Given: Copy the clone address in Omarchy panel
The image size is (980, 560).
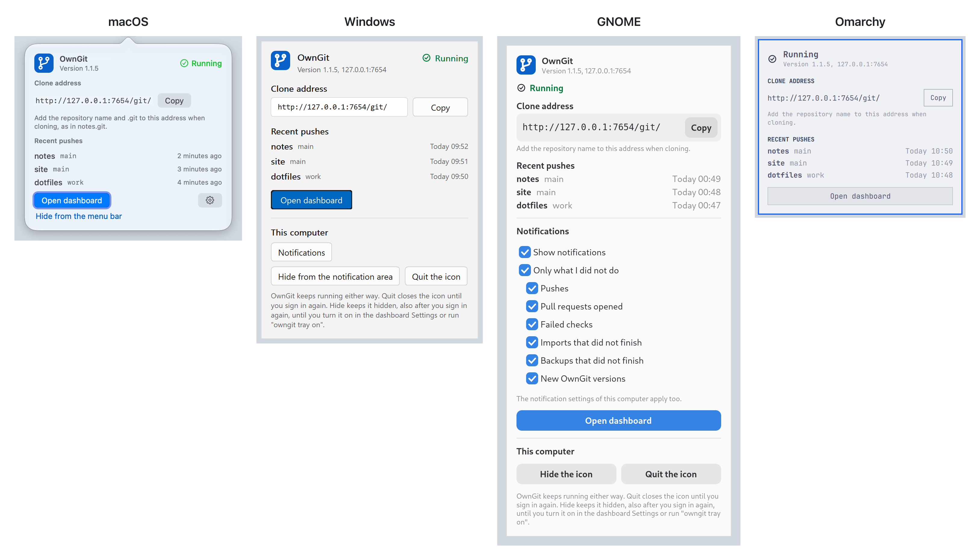Looking at the screenshot, I should [938, 98].
